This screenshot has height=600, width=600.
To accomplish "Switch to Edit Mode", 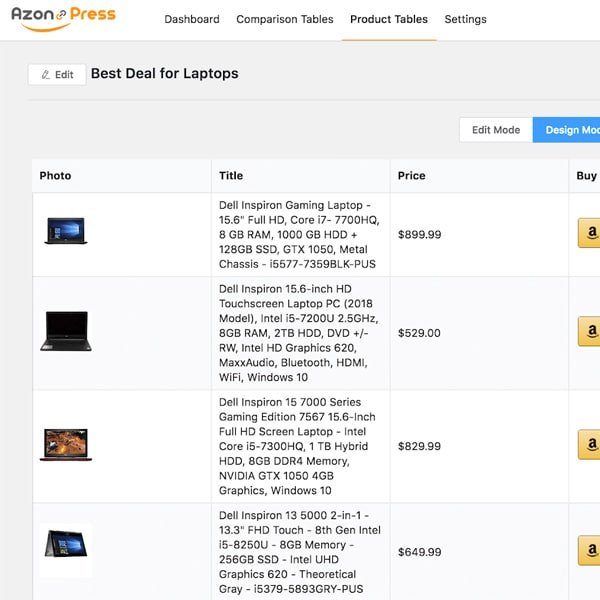I will tap(496, 130).
